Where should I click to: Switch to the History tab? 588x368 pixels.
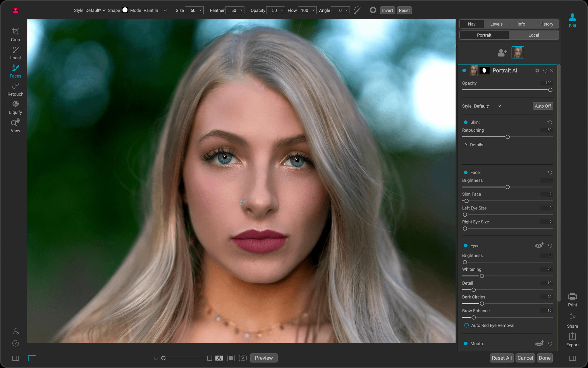tap(546, 24)
